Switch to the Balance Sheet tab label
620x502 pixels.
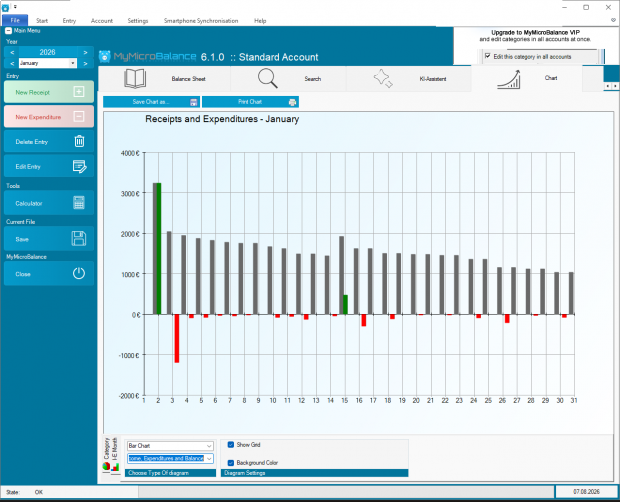[x=189, y=79]
